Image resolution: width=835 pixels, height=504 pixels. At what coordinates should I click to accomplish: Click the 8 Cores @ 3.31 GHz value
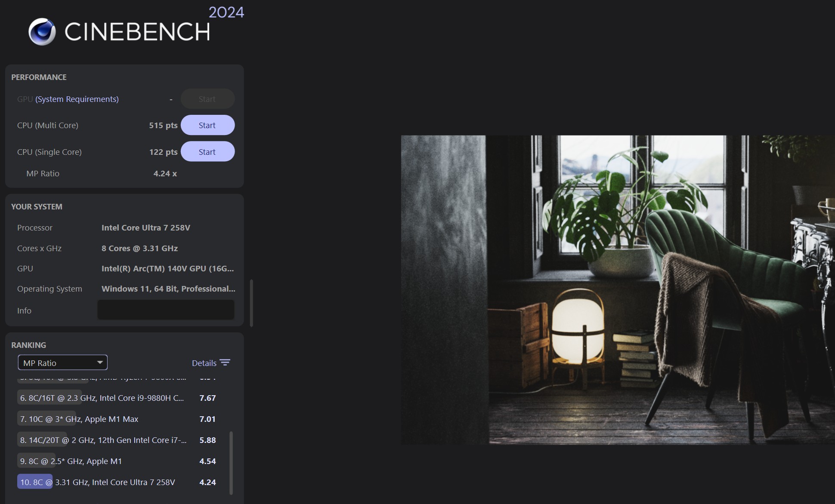coord(139,248)
